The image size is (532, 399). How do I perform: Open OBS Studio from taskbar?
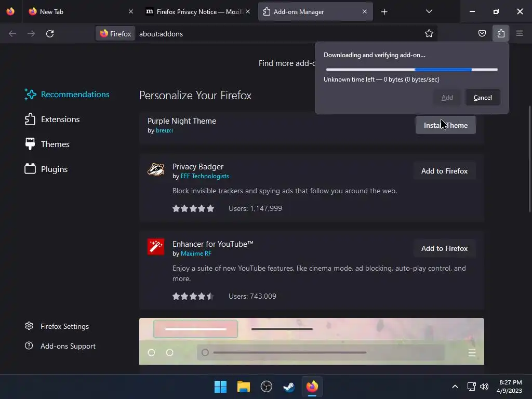(267, 387)
